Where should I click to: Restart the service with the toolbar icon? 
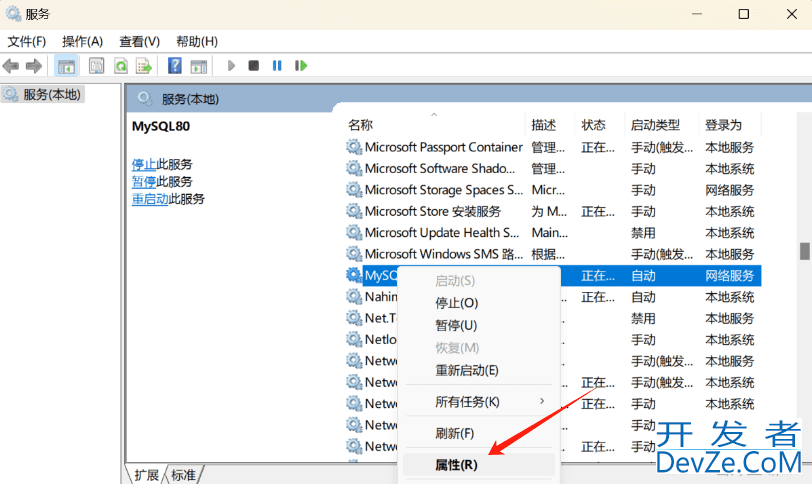[301, 66]
